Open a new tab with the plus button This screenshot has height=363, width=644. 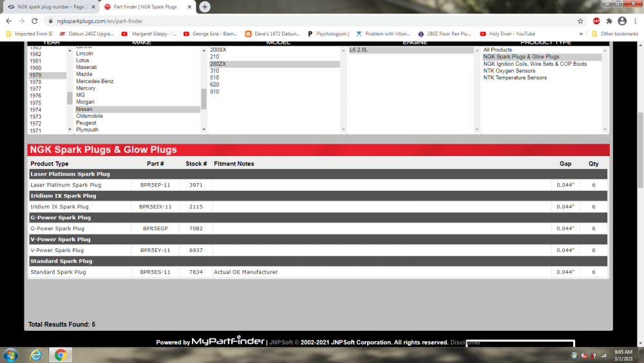[x=205, y=6]
